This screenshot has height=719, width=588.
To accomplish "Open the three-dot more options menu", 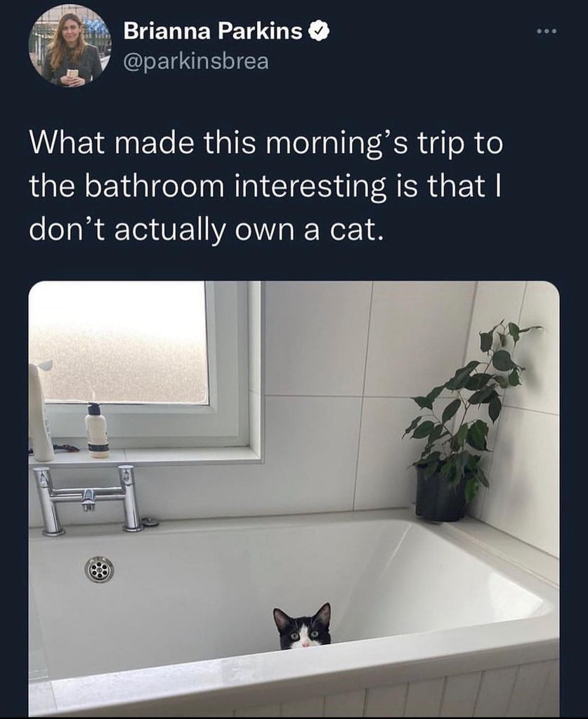I will [x=547, y=31].
